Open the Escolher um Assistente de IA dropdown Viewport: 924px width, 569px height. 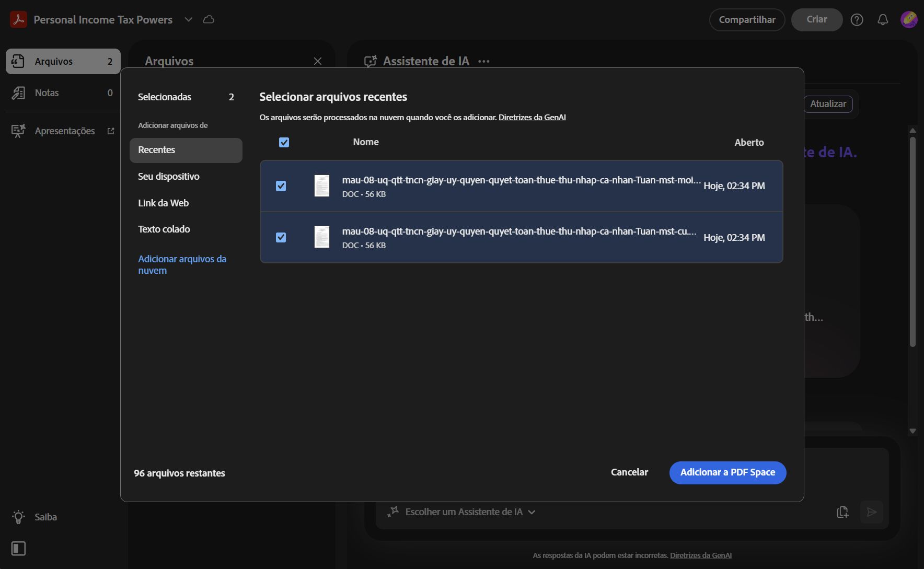tap(533, 512)
